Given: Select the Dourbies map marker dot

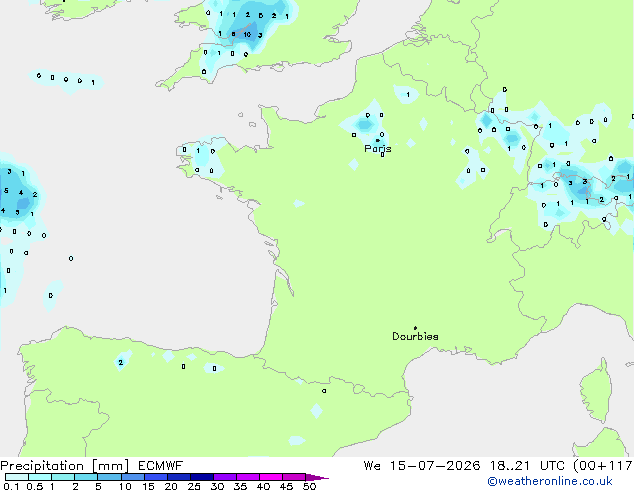Looking at the screenshot, I should (415, 328).
